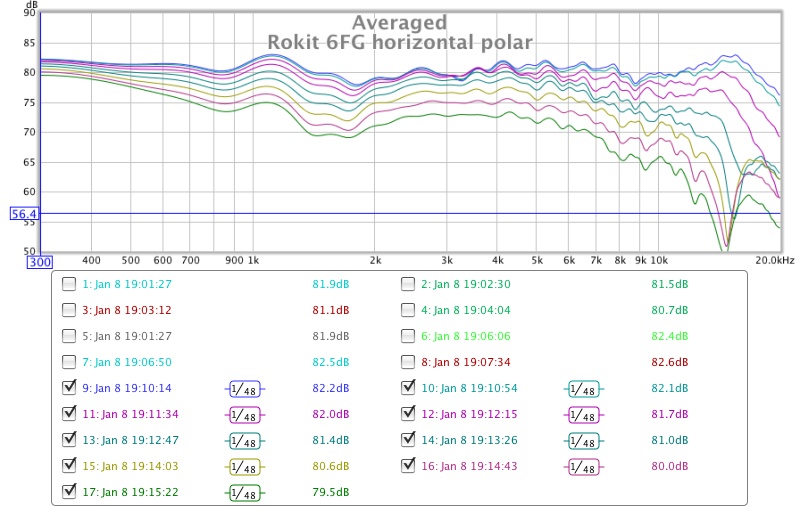This screenshot has width=800, height=507.
Task: Click the 79.5dB value for trace 17
Action: coord(331,492)
